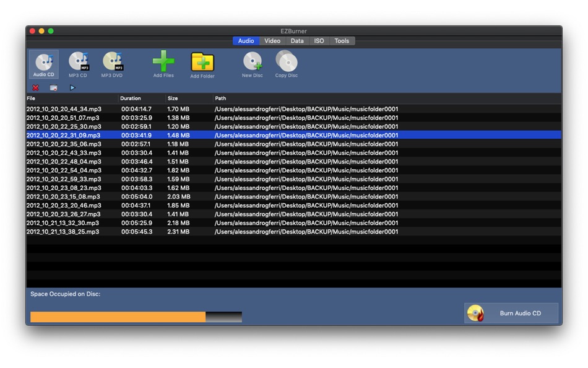Choose the MP3 CD disc type
Viewport: 588px width, 368px height.
point(78,64)
